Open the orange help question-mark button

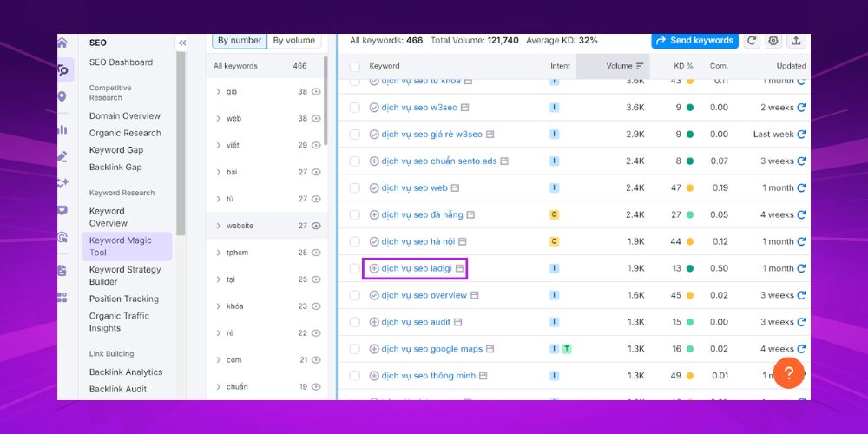(789, 373)
